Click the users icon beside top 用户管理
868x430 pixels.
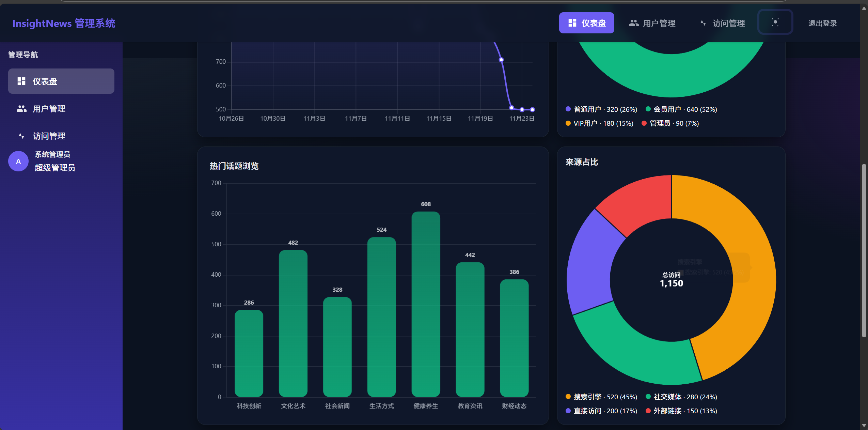(633, 23)
